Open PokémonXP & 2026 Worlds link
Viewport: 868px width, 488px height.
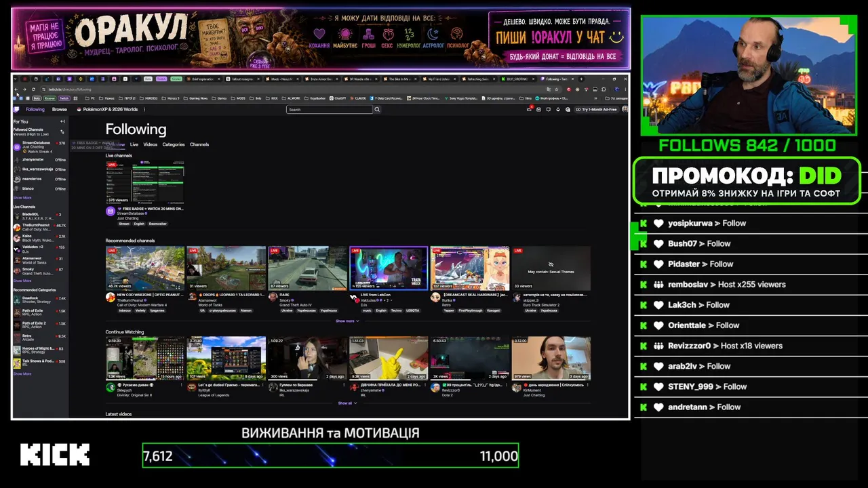[107, 109]
